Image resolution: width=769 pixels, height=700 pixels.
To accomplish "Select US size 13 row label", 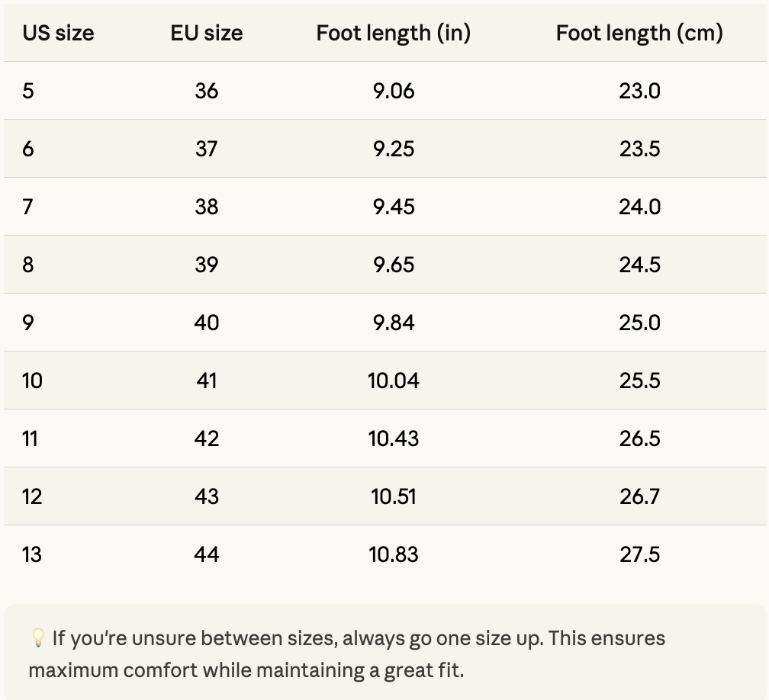I will (x=32, y=554).
